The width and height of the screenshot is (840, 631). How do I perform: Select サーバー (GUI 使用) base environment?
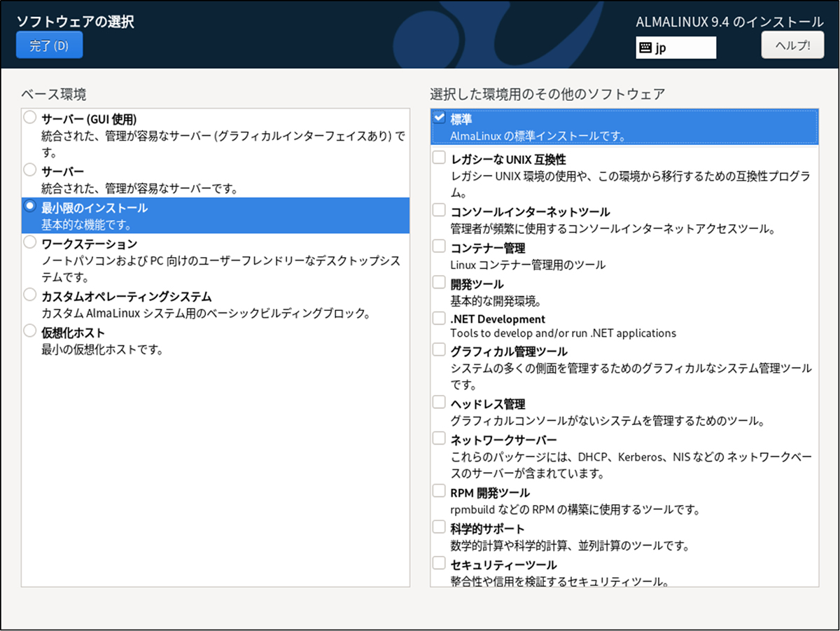point(29,118)
